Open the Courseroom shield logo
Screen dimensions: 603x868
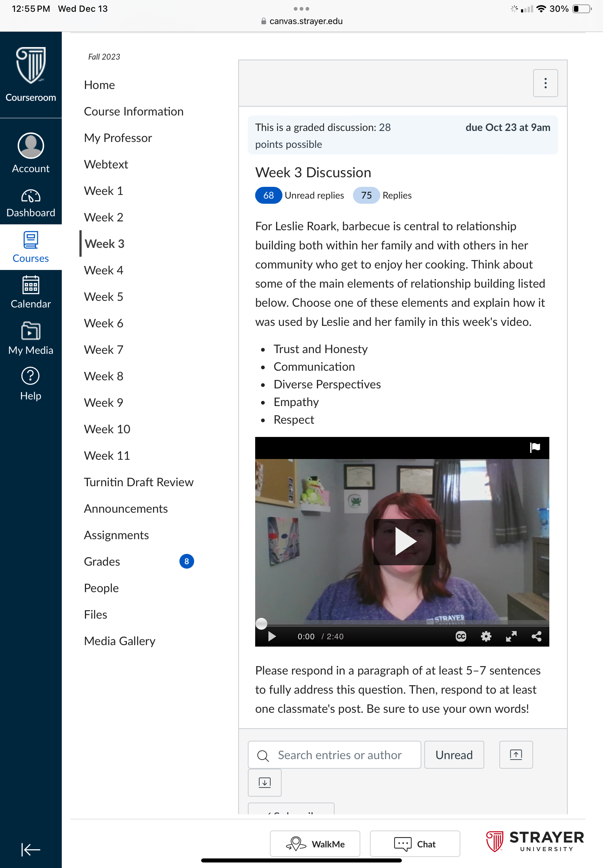pyautogui.click(x=31, y=65)
